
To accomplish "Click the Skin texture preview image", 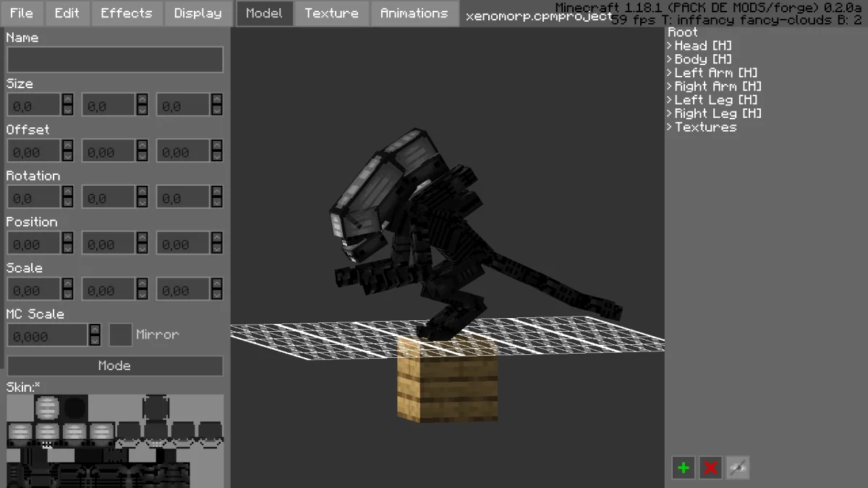I will point(115,440).
